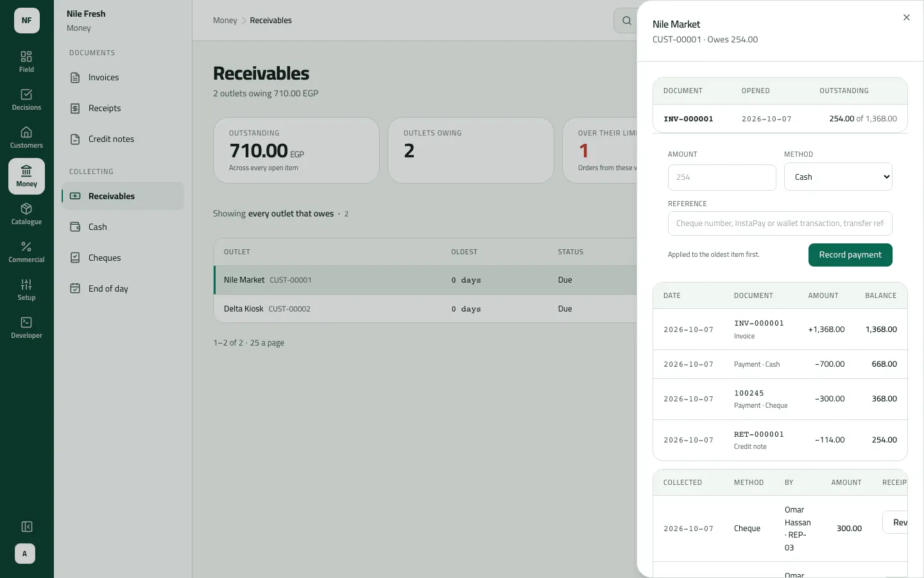
Task: Open Credit notes in the sidebar
Action: point(123,139)
